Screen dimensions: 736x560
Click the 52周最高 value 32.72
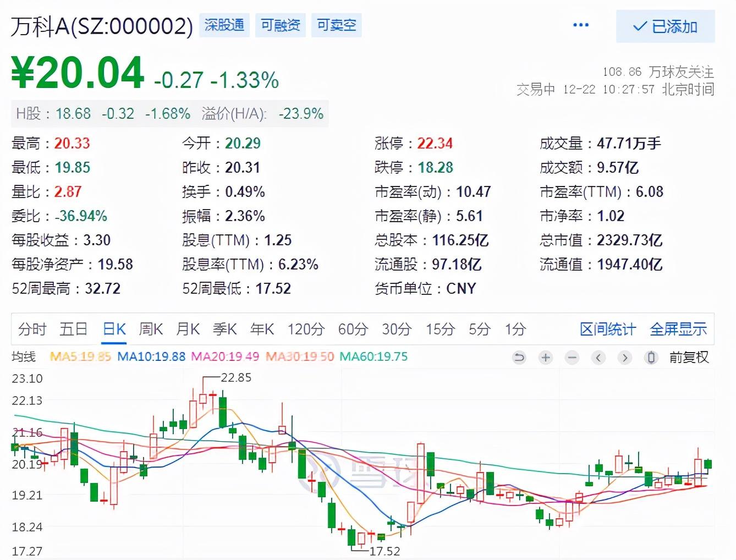102,289
